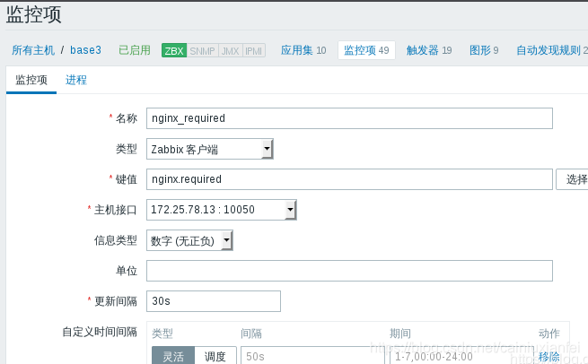
Task: Click the 选择 button beside the key field
Action: coord(572,179)
